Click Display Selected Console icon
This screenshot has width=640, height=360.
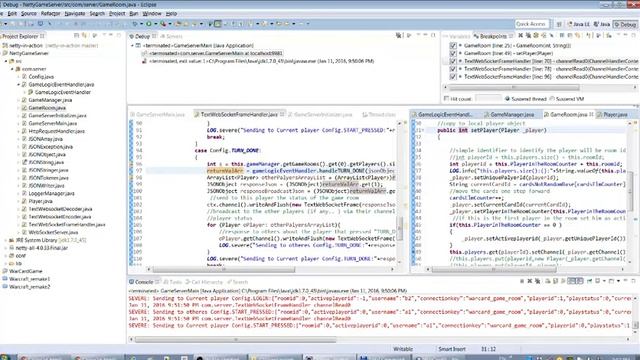[x=598, y=281]
